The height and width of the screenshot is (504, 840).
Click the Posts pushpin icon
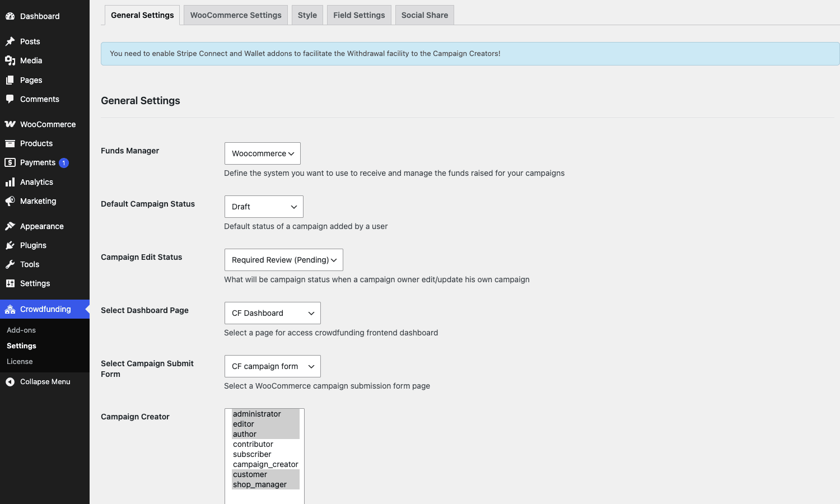[10, 41]
